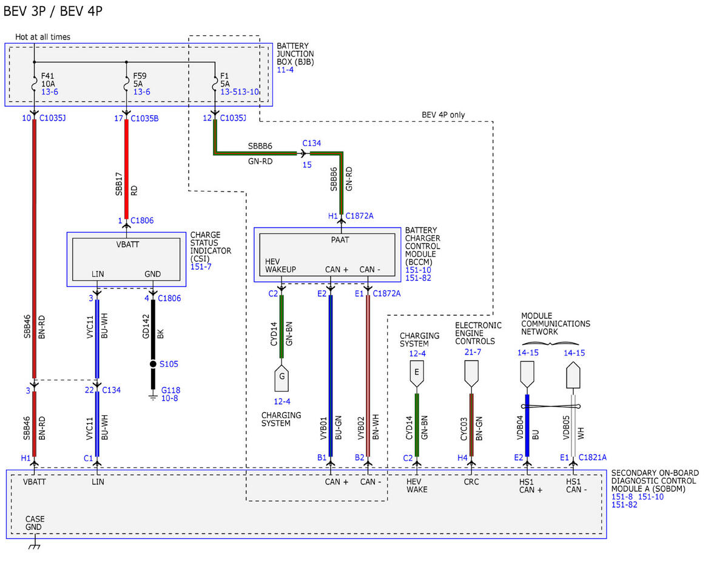Screen dimensions: 728x562
Task: Click the F41 10A fuse symbol
Action: [x=34, y=82]
